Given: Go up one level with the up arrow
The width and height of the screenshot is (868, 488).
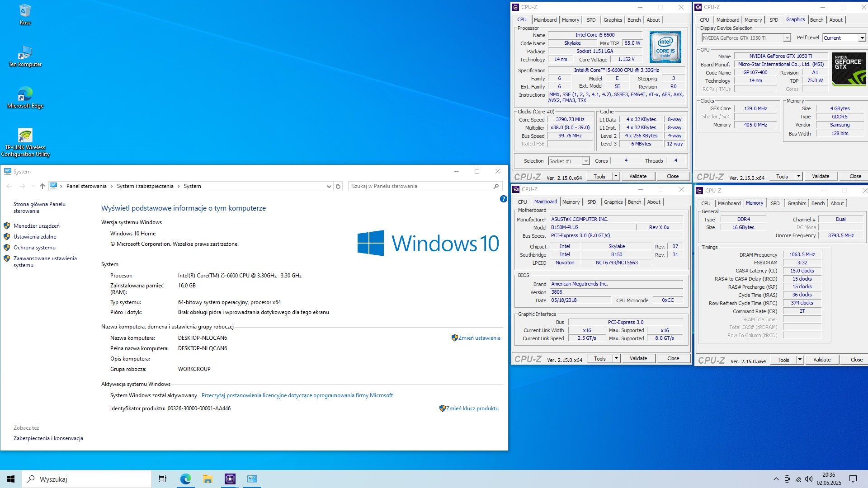Looking at the screenshot, I should [42, 186].
